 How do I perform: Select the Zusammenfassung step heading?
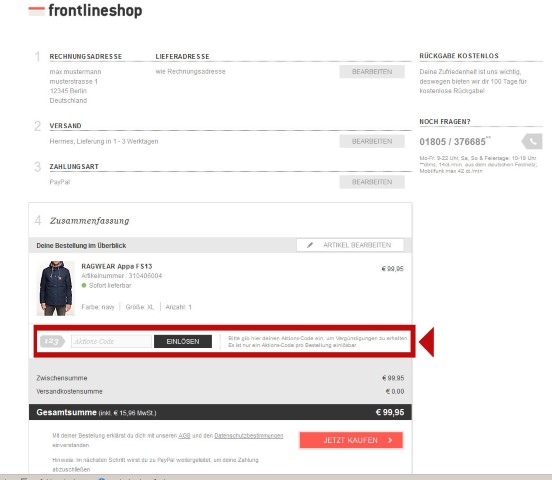point(89,221)
